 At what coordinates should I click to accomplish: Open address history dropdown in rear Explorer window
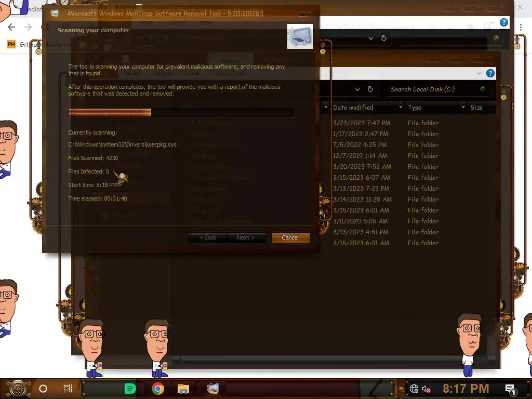pos(371,38)
